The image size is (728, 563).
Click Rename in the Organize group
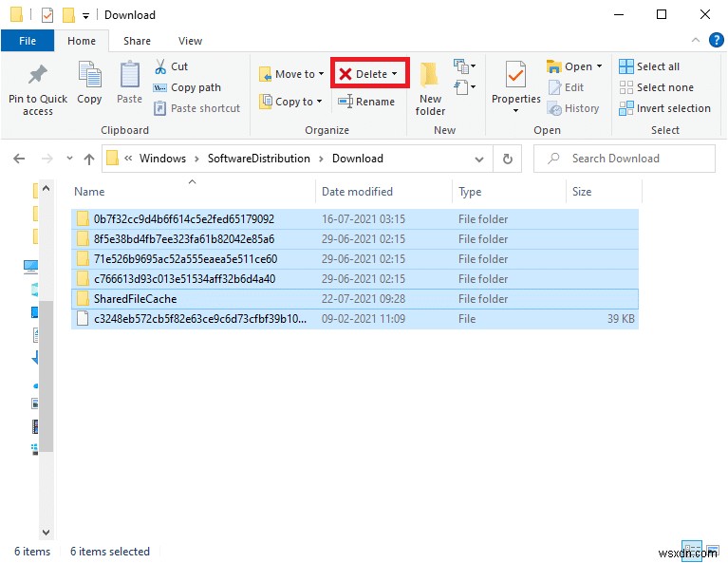(x=366, y=102)
